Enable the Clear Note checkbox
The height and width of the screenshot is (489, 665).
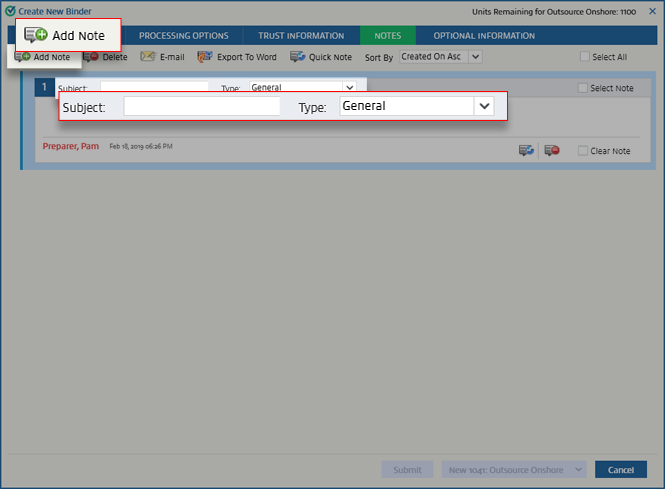(x=583, y=151)
